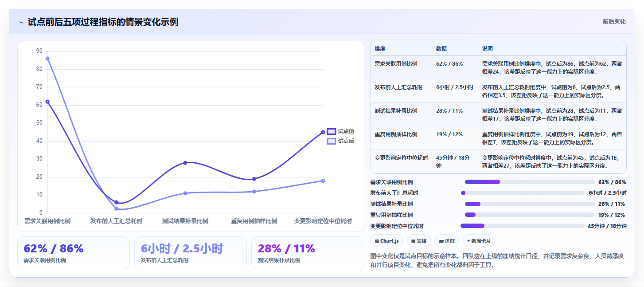The height and width of the screenshot is (287, 644).
Task: Select the 重复用例抽样比例 table row label
Action: tap(396, 134)
